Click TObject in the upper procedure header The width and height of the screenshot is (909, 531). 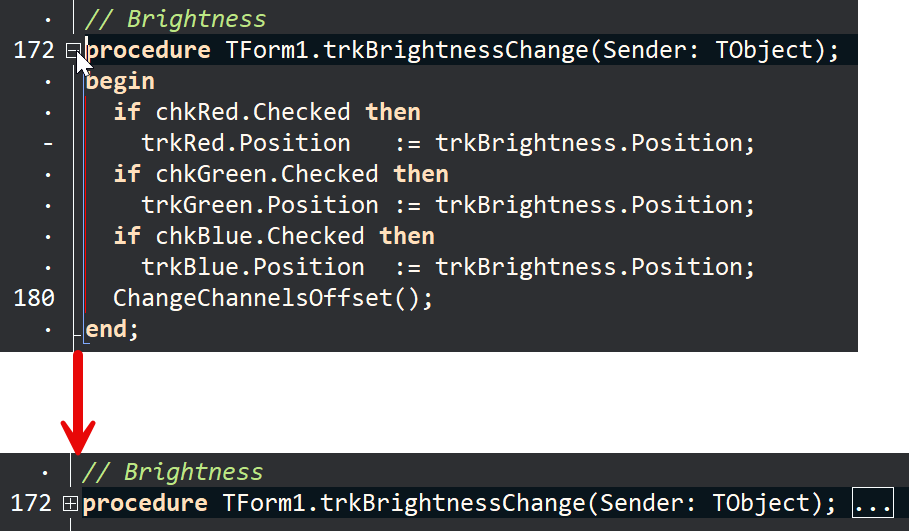(x=764, y=50)
